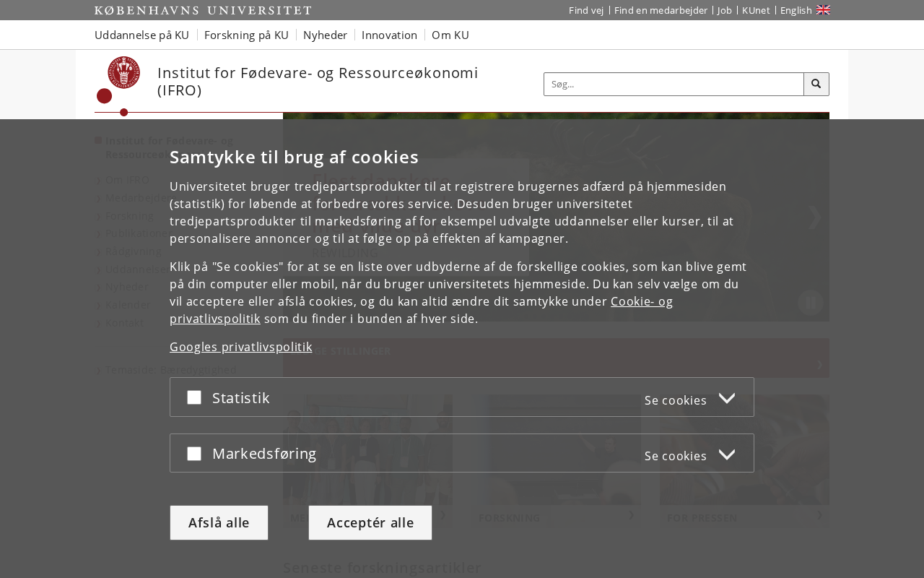Expand Statistik cookie list with chevron
The image size is (924, 578).
coord(727,399)
